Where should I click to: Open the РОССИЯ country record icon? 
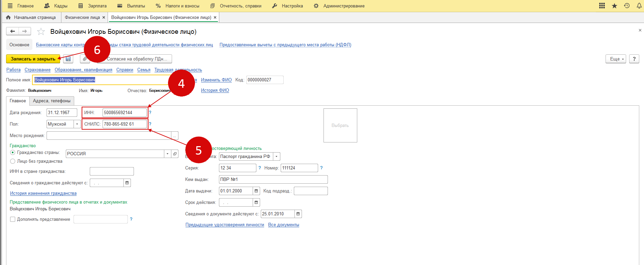175,154
